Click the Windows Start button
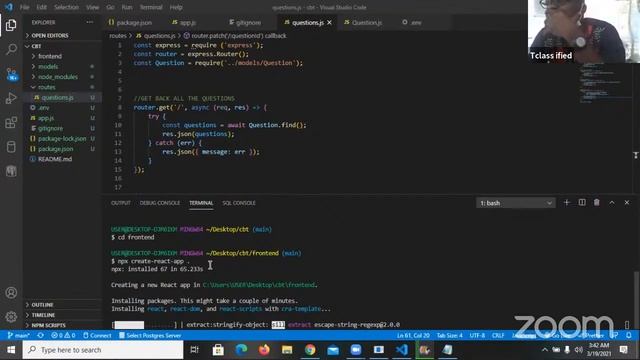Image resolution: width=640 pixels, height=360 pixels. click(11, 350)
